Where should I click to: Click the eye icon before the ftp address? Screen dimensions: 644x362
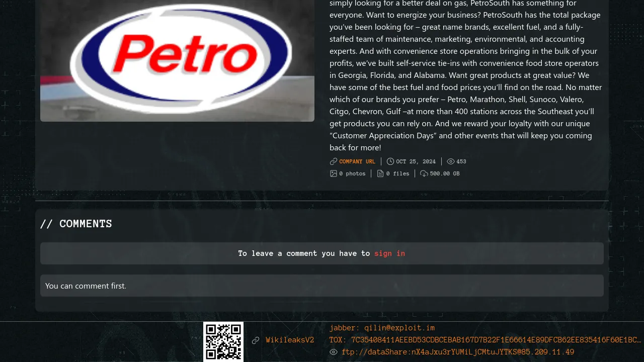point(334,352)
